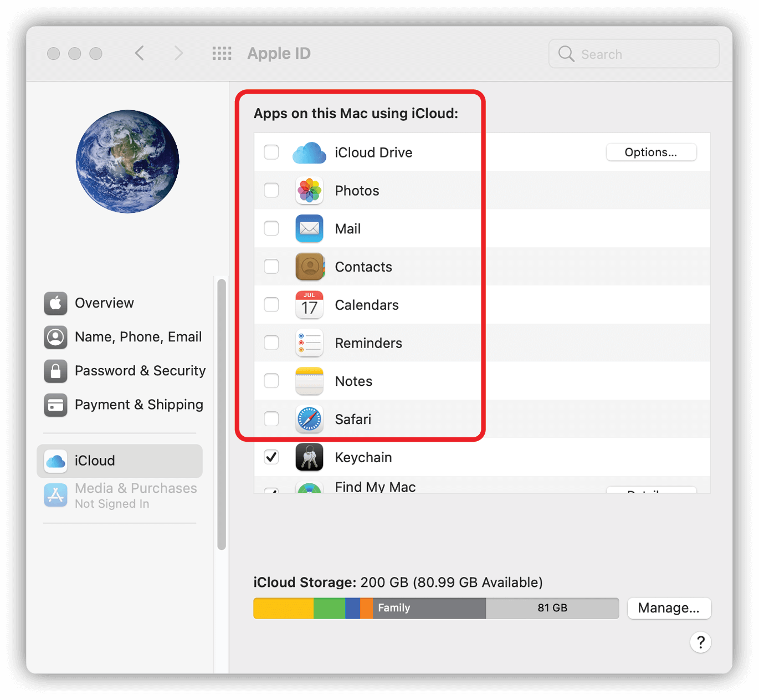Open iCloud Drive Options button
759x700 pixels.
pos(651,152)
